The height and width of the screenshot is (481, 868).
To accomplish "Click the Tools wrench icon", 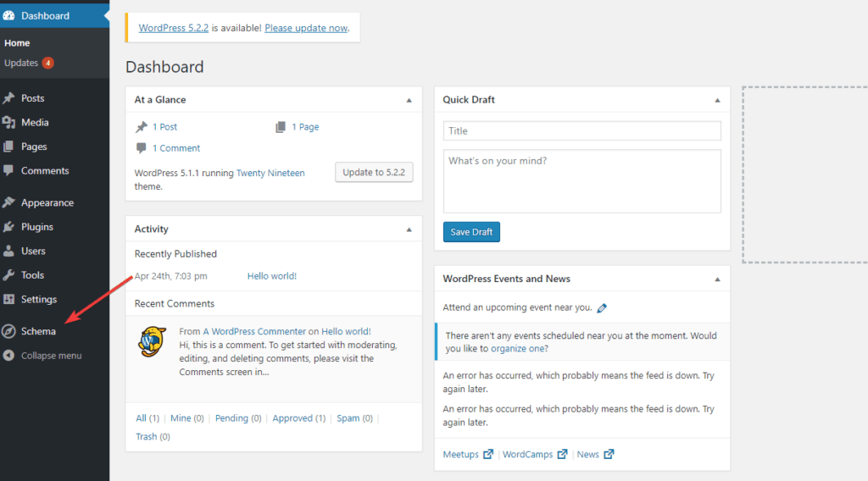I will point(9,275).
